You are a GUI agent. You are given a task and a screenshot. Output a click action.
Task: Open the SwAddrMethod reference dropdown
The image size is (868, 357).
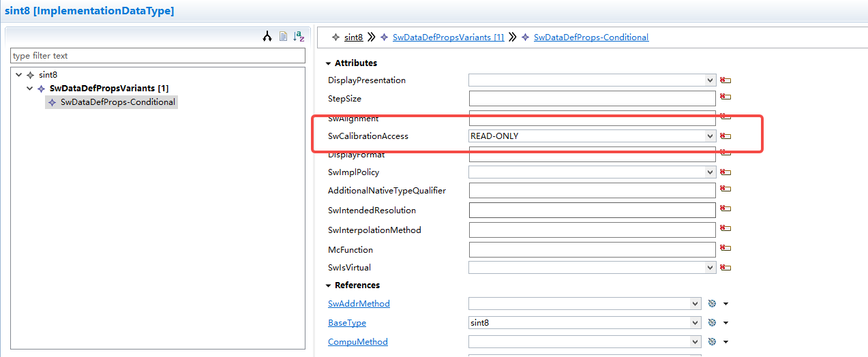pos(695,304)
